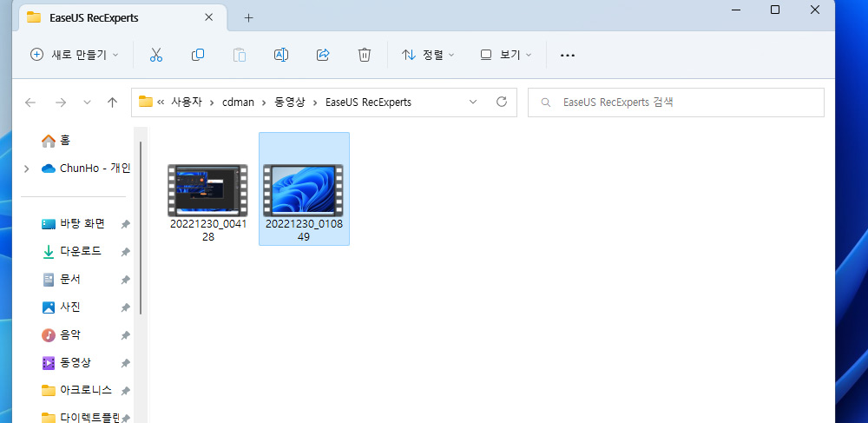Click the Cut scissors icon

coord(156,55)
